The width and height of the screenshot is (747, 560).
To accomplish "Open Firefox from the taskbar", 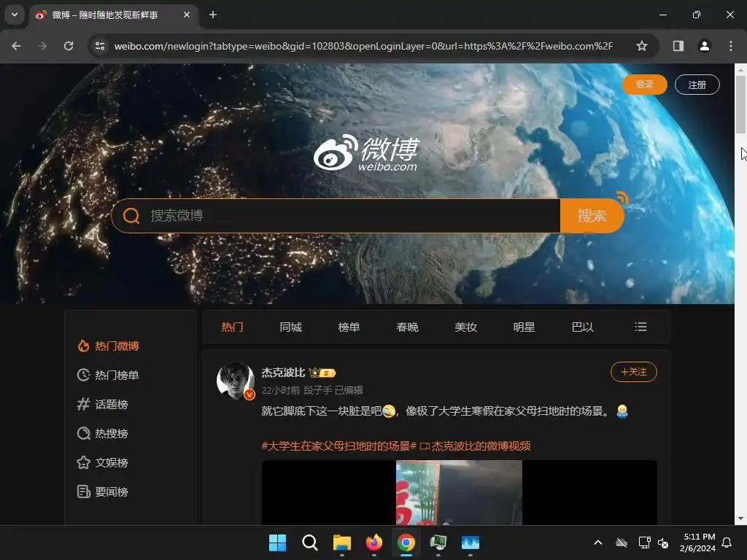I will pos(374,542).
